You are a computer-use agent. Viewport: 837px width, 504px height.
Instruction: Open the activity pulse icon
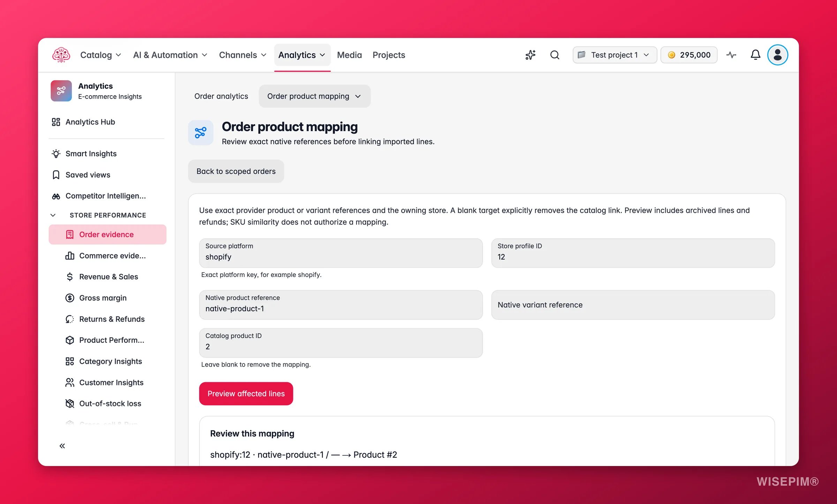[731, 55]
